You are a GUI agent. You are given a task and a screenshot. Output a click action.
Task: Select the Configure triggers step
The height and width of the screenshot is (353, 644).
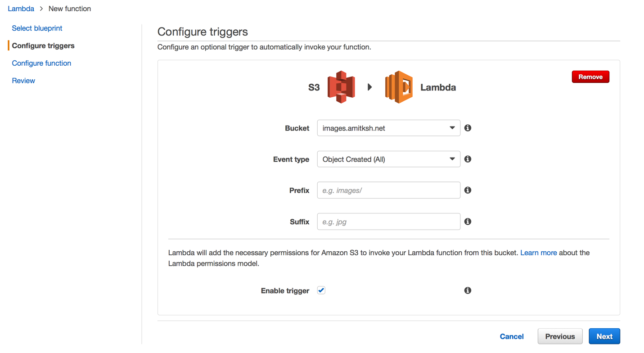(x=43, y=45)
